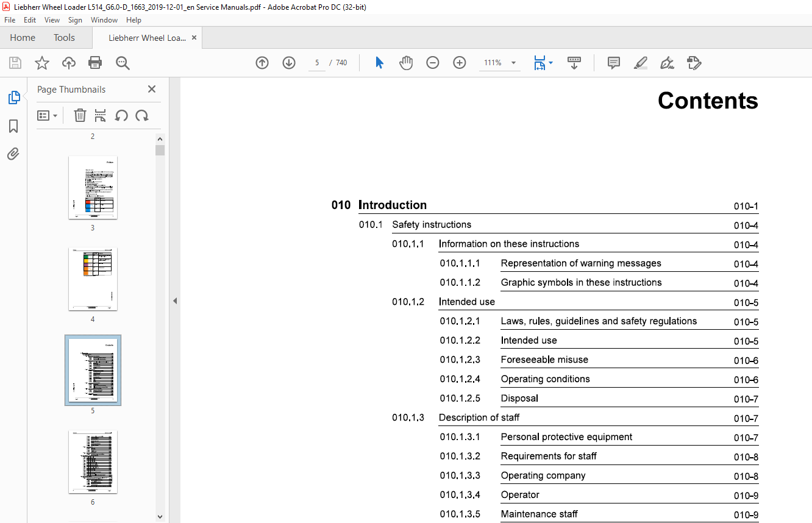812x523 pixels.
Task: Close the Liebherr document tab
Action: pyautogui.click(x=194, y=38)
